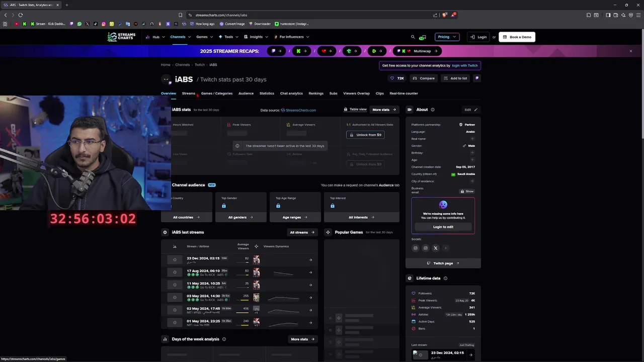Screen dimensions: 644x362
Task: Click the Login button
Action: 478,37
